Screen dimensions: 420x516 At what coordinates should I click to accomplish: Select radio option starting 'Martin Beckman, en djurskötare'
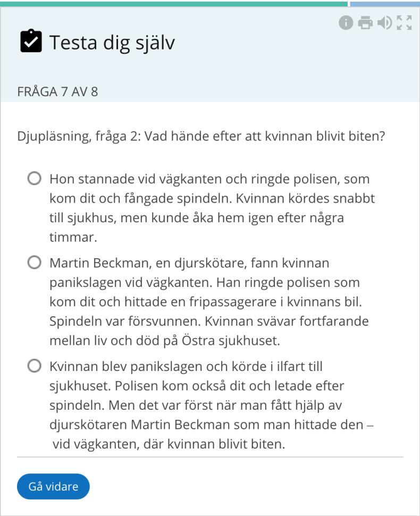(x=35, y=263)
